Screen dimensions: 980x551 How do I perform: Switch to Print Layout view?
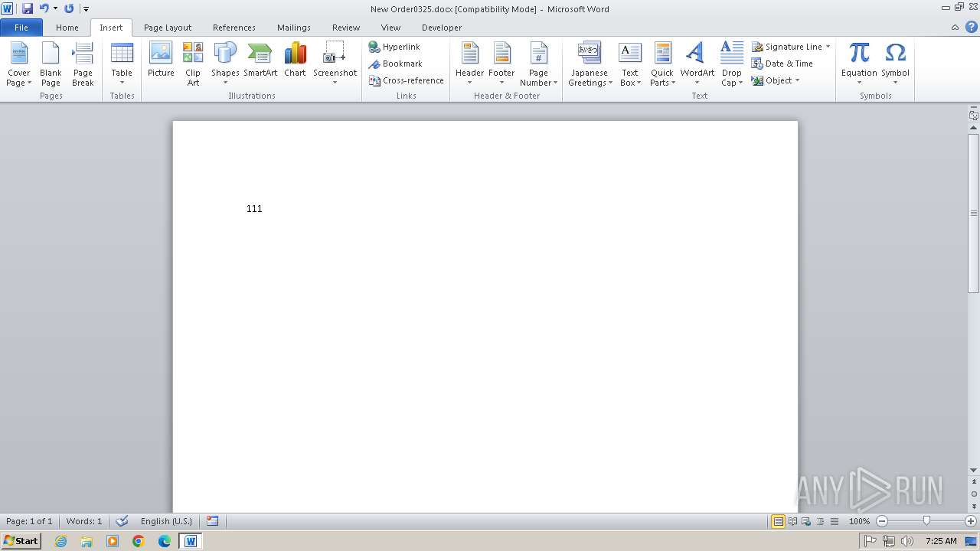[778, 521]
